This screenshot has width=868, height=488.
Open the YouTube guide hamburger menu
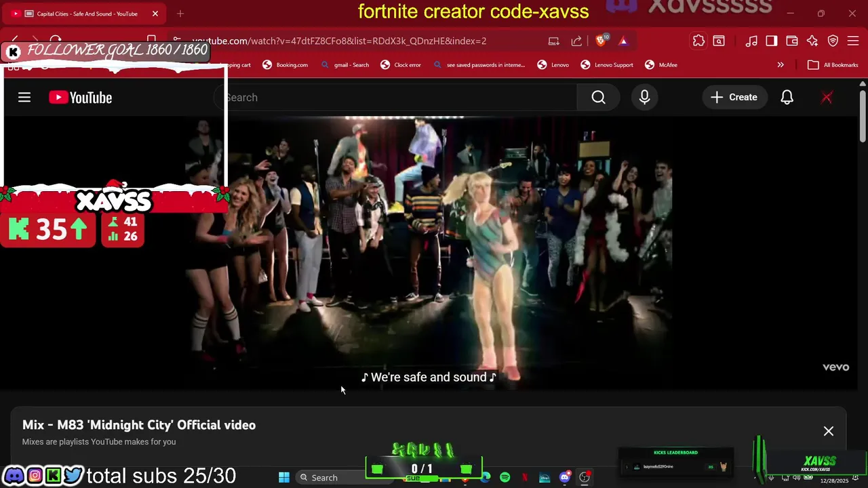click(x=24, y=98)
